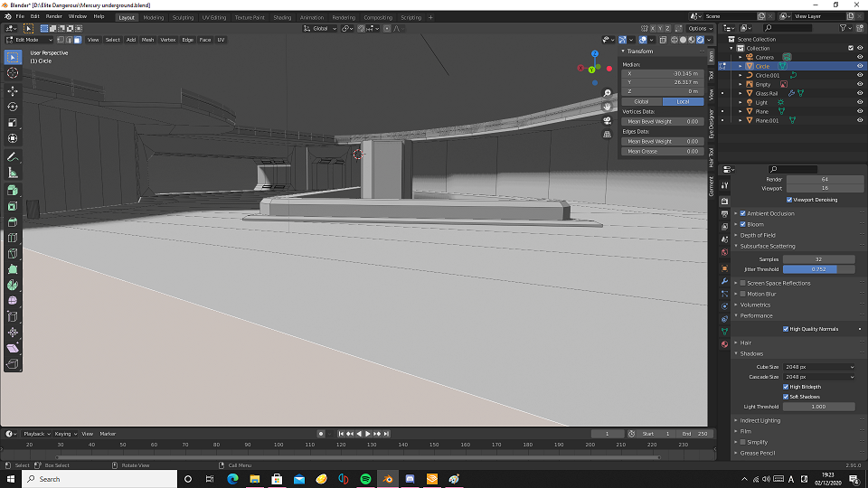
Task: Select the Scale tool
Action: (x=13, y=123)
